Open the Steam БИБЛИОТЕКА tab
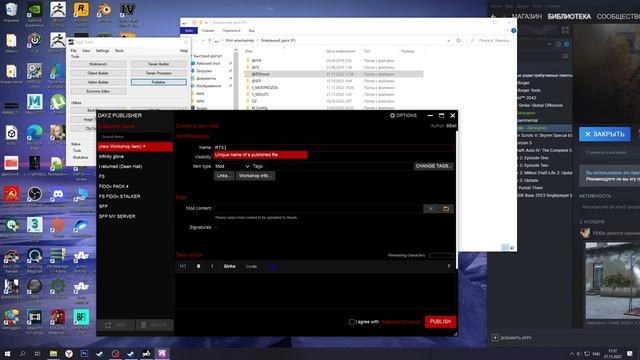This screenshot has width=640, height=360. [x=569, y=16]
